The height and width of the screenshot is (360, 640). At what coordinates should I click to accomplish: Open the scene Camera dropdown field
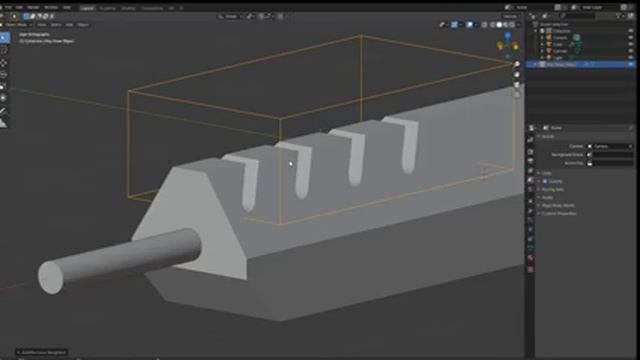pos(611,146)
